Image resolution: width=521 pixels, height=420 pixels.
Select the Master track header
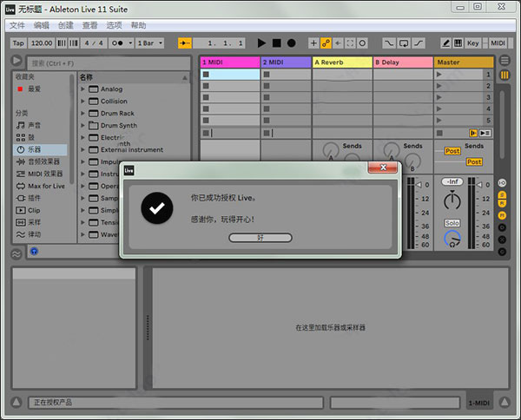coord(464,62)
